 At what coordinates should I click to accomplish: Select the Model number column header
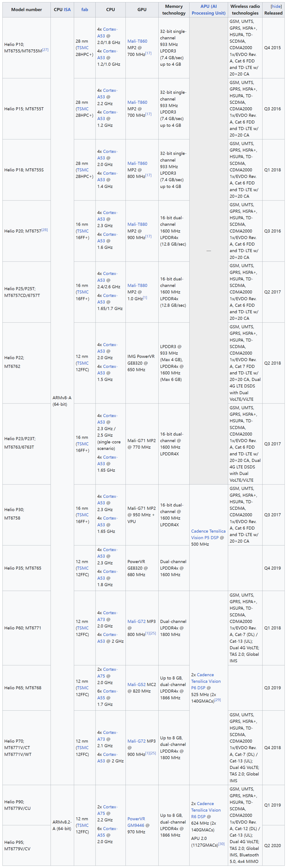27,10
